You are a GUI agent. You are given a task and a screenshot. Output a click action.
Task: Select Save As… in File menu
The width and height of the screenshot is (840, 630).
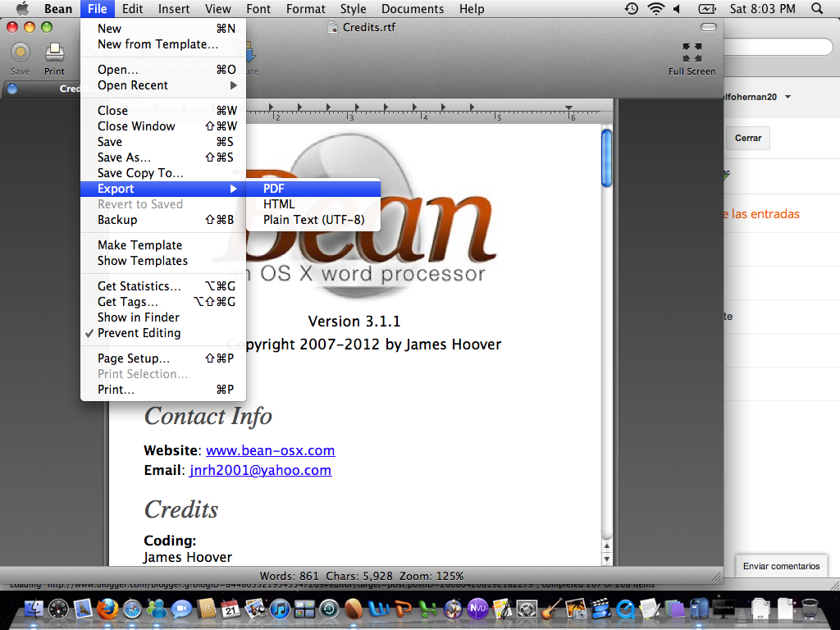(x=163, y=157)
